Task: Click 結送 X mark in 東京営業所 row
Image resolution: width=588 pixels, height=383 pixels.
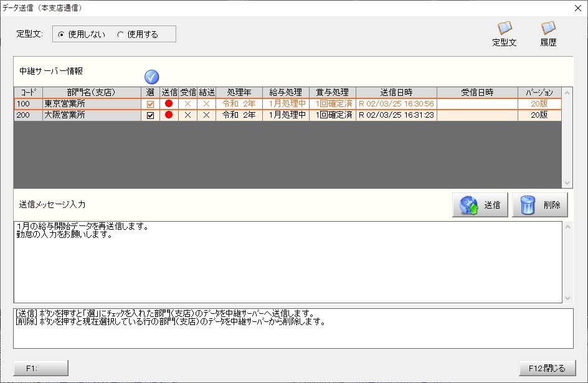Action: (x=206, y=104)
